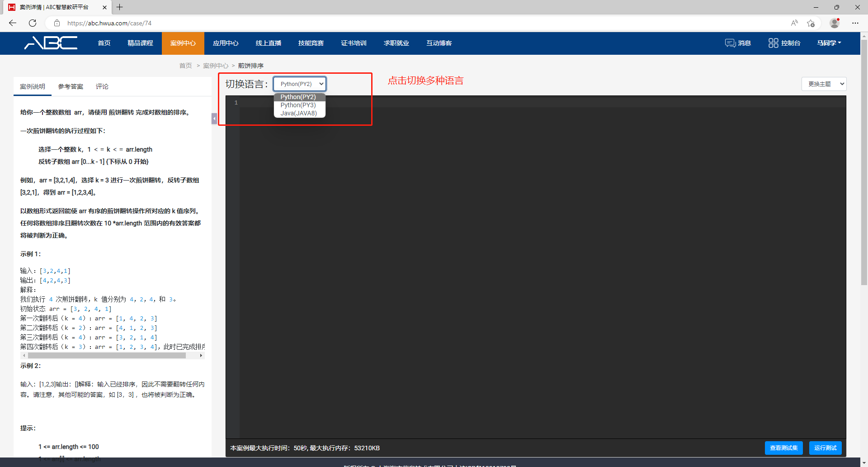868x467 pixels.
Task: Open the 切换语言 language dropdown
Action: click(x=300, y=84)
